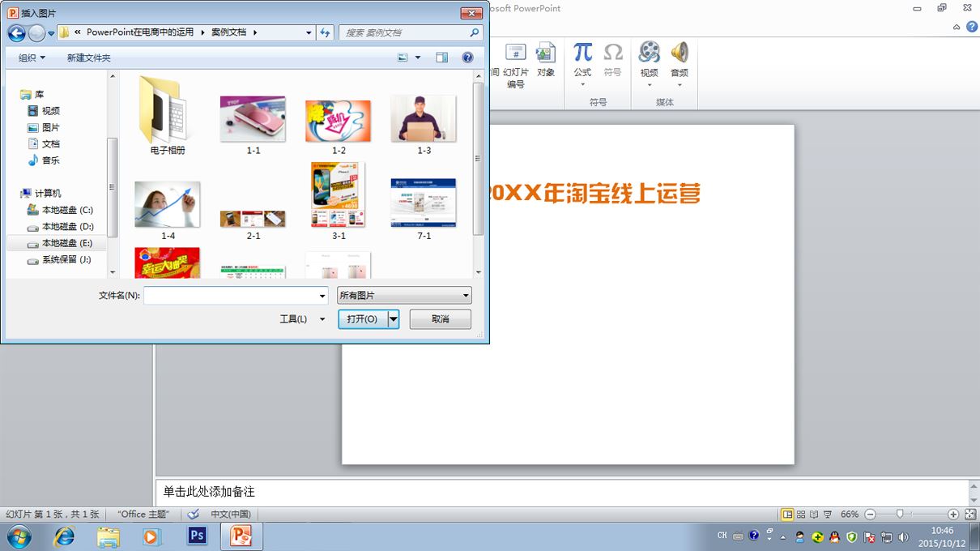This screenshot has width=980, height=551.
Task: Click the file list vertical scrollbar
Action: (x=479, y=158)
